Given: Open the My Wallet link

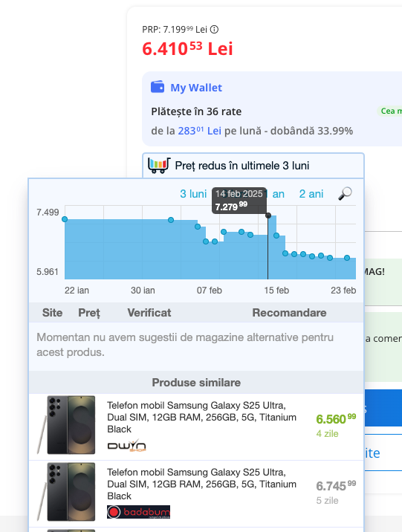Looking at the screenshot, I should [x=196, y=88].
